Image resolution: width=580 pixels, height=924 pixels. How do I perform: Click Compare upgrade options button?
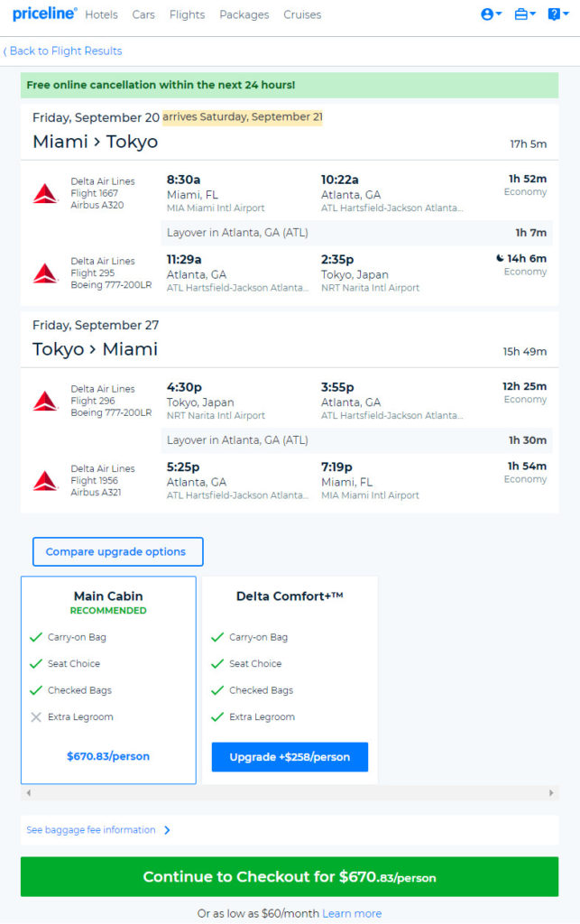tap(118, 551)
